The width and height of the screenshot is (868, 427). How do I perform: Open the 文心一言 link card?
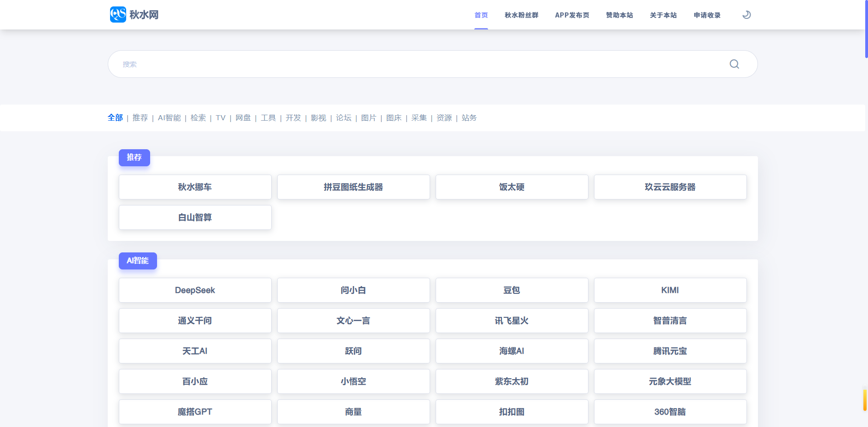[354, 321]
